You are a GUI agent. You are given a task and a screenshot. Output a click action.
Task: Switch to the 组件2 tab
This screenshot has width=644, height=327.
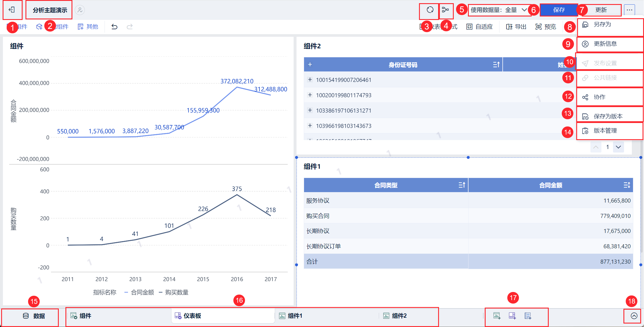[x=395, y=316]
